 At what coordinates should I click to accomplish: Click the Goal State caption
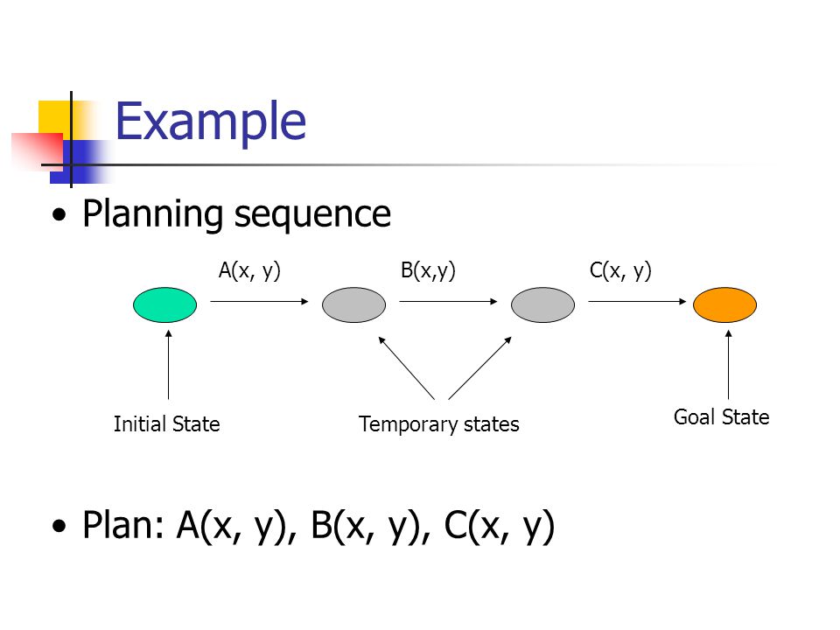point(722,417)
